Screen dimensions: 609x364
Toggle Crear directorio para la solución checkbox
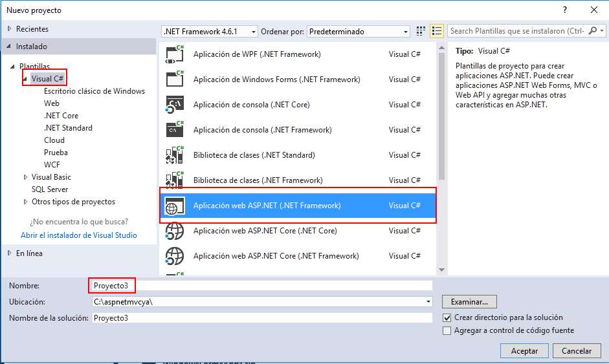[447, 318]
